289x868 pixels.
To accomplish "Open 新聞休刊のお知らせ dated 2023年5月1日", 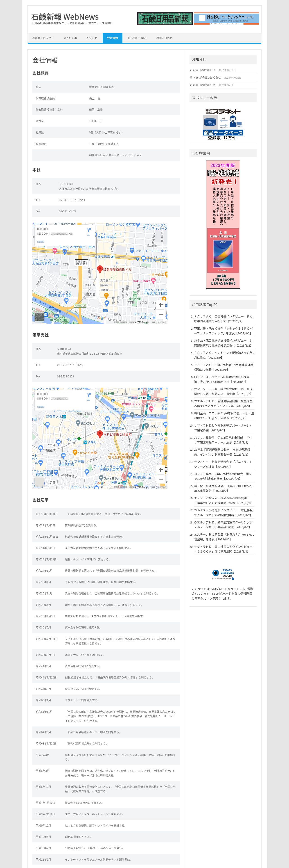I will 202,85.
